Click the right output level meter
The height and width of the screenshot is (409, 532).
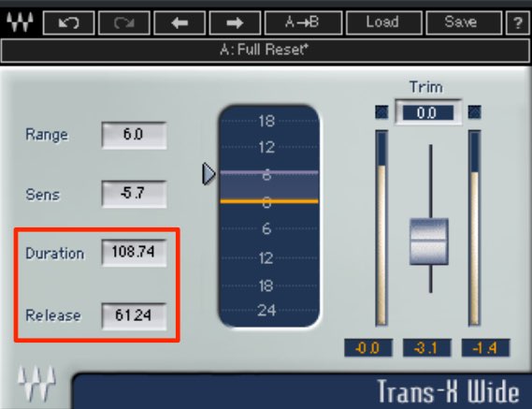coord(474,228)
